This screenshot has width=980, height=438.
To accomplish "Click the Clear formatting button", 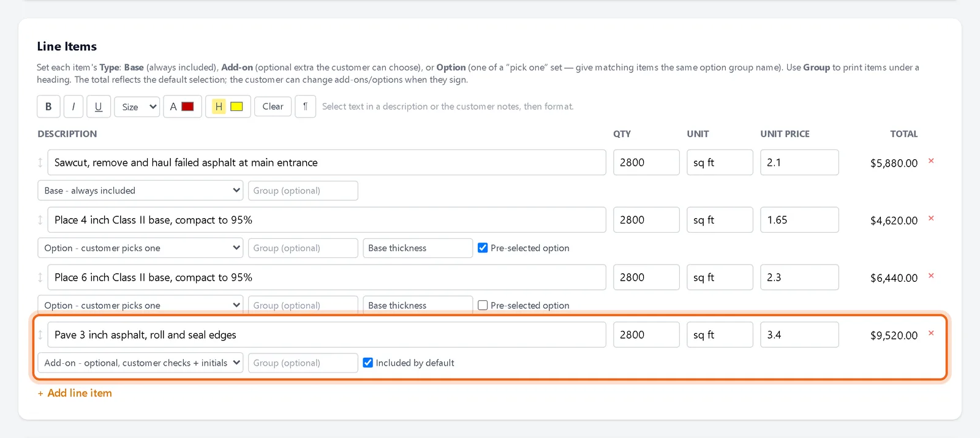I will [x=273, y=107].
